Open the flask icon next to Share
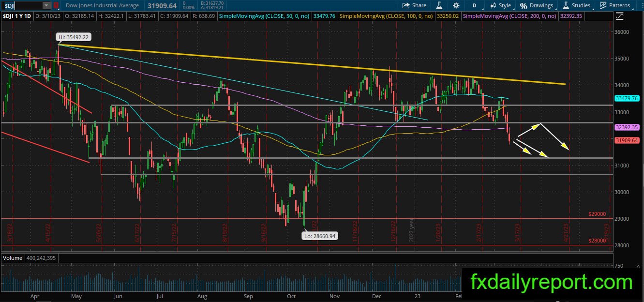This screenshot has height=302, width=644. point(439,5)
